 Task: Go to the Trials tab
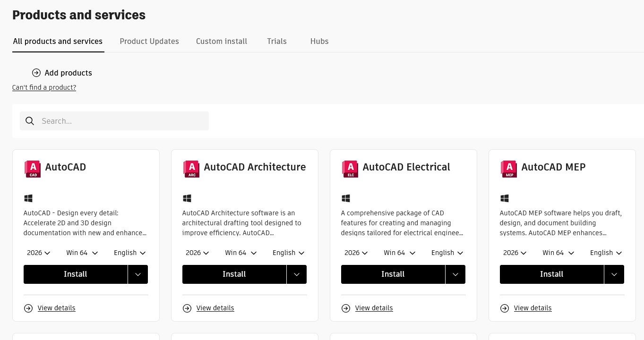pyautogui.click(x=277, y=42)
